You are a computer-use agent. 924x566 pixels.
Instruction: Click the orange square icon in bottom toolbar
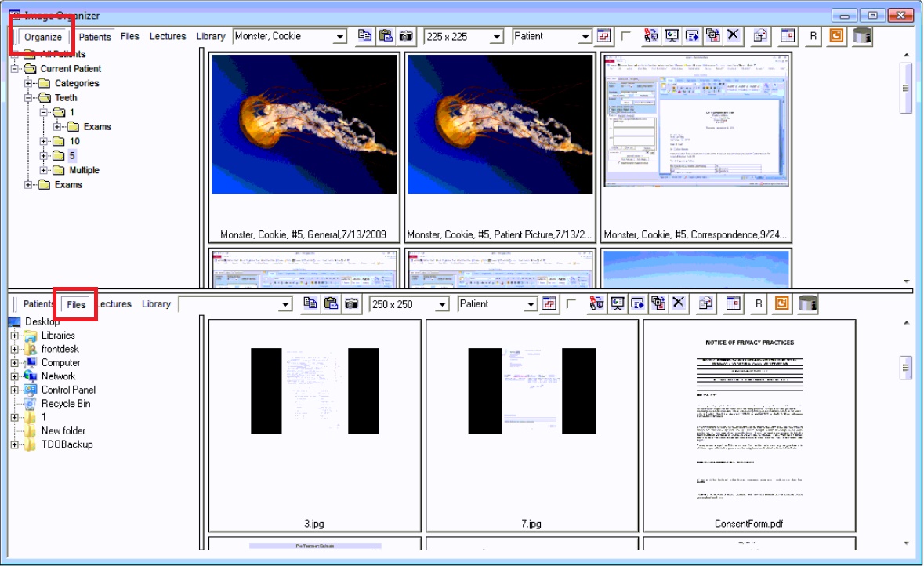781,304
